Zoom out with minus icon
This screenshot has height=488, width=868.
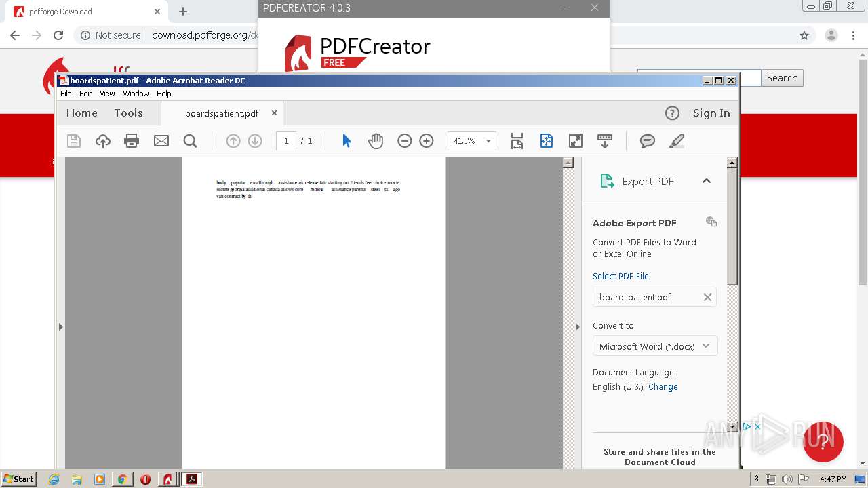point(405,141)
